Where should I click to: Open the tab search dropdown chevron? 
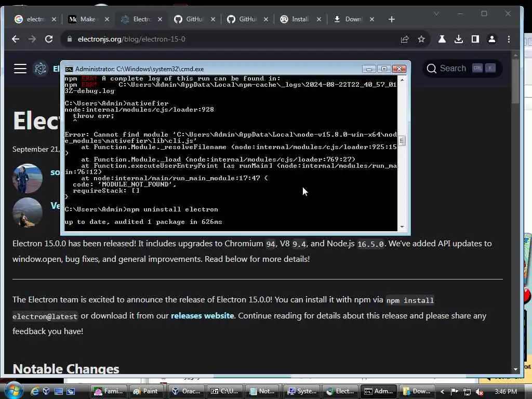pyautogui.click(x=436, y=14)
